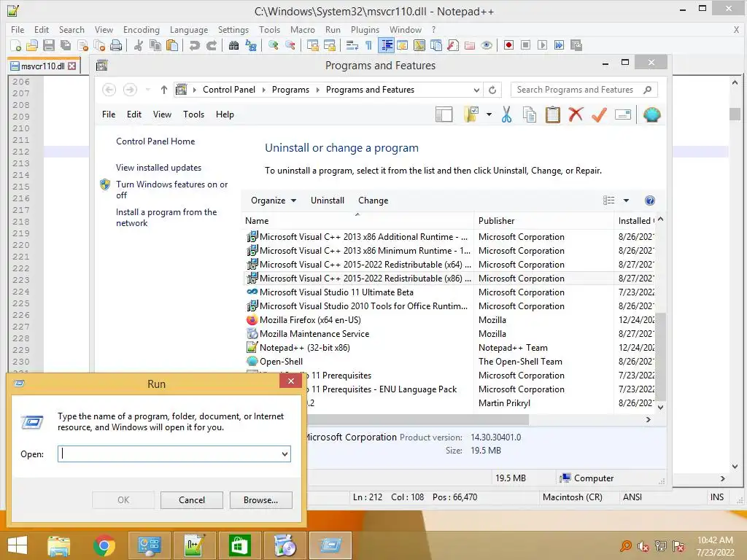Click the Stop recording macro icon
The width and height of the screenshot is (747, 560).
525,45
